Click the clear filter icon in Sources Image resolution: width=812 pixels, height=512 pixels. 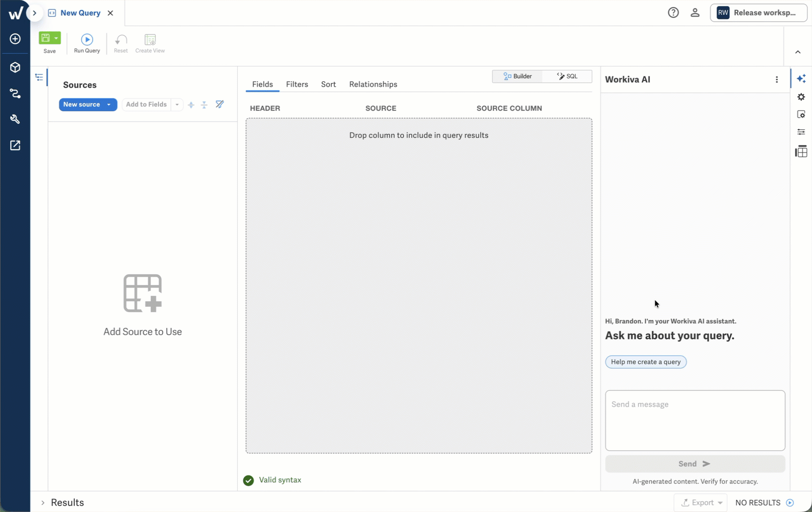[219, 104]
